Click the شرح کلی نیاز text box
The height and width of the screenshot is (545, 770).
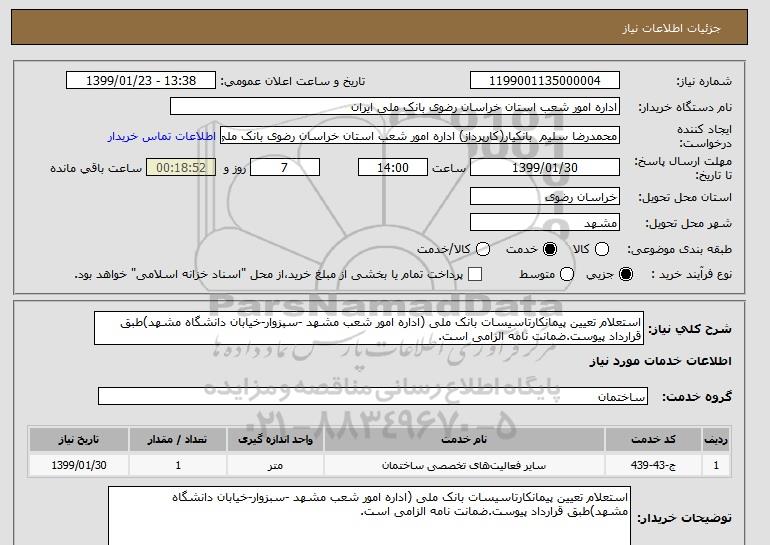click(369, 328)
